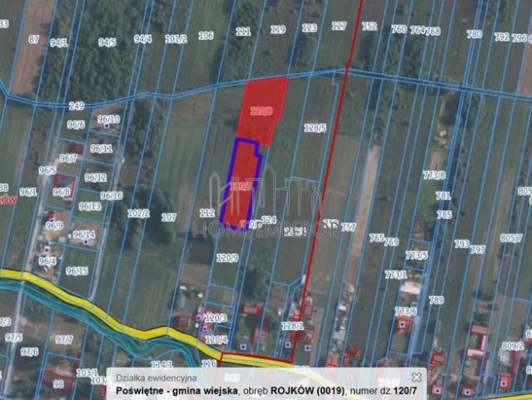Image resolution: width=532 pixels, height=400 pixels.
Task: Click the parcel label 111
Action: (243, 32)
